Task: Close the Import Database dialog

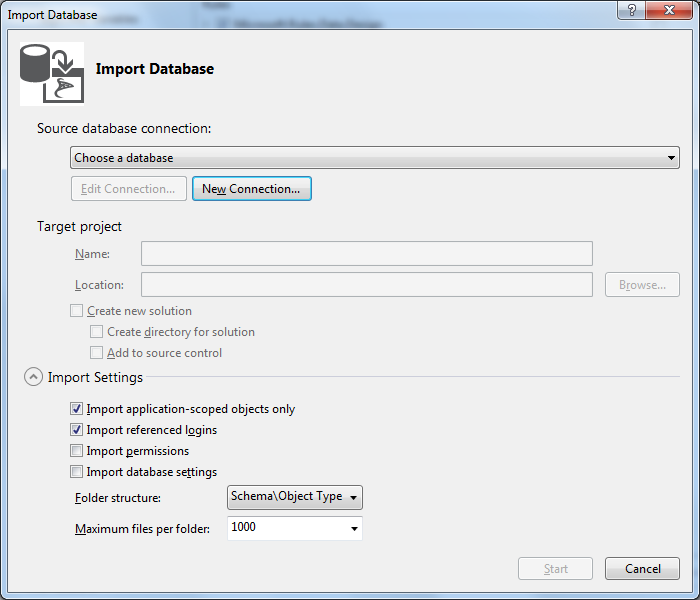Action: tap(668, 10)
